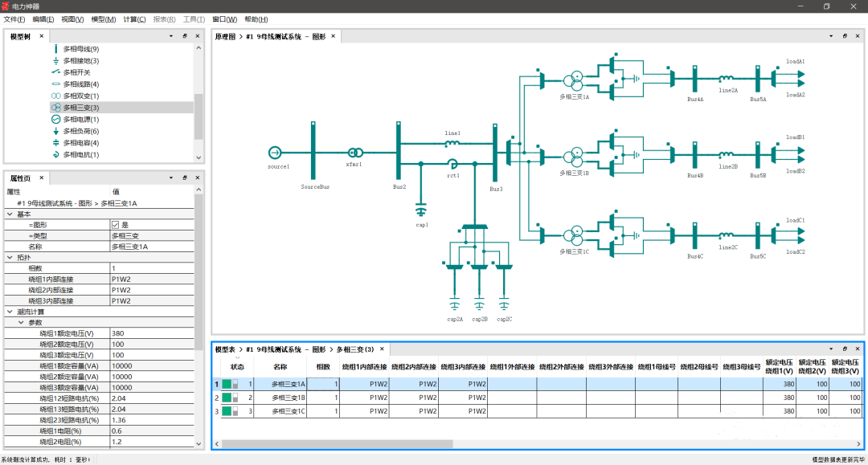
Task: Collapse the 基本 property group
Action: 10,214
